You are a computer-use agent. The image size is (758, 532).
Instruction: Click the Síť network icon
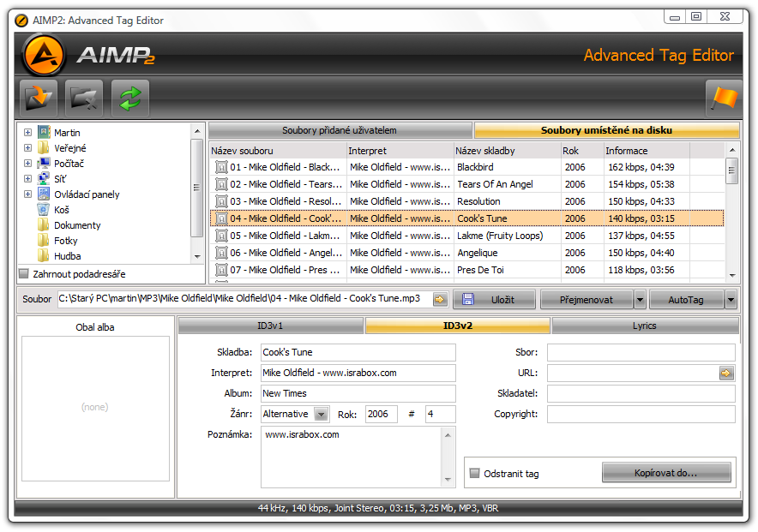[44, 179]
